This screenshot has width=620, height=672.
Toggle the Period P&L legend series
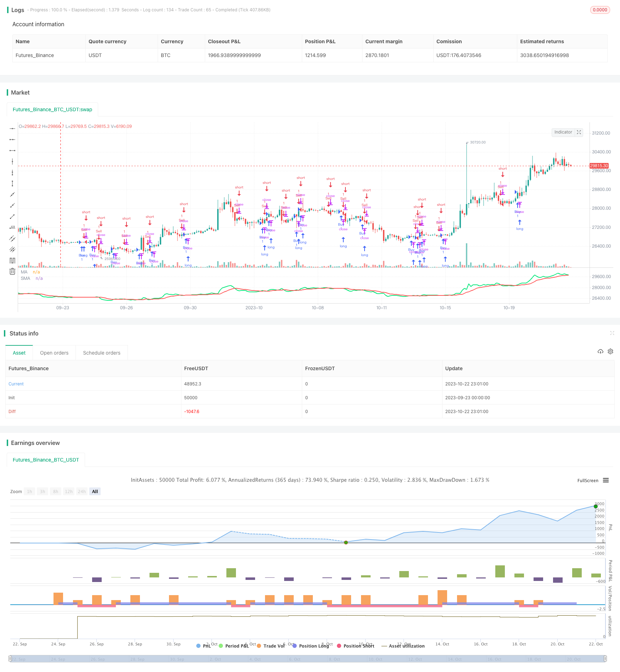[234, 646]
